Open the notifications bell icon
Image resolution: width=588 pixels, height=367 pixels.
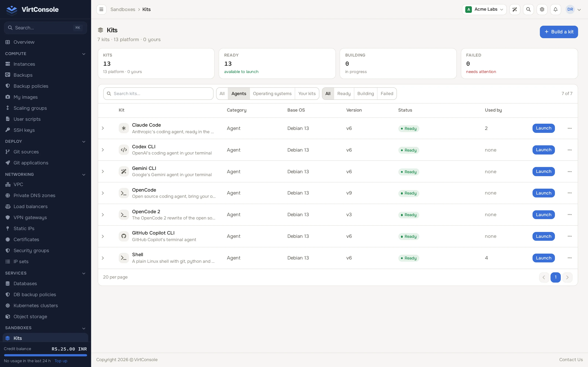pyautogui.click(x=555, y=10)
